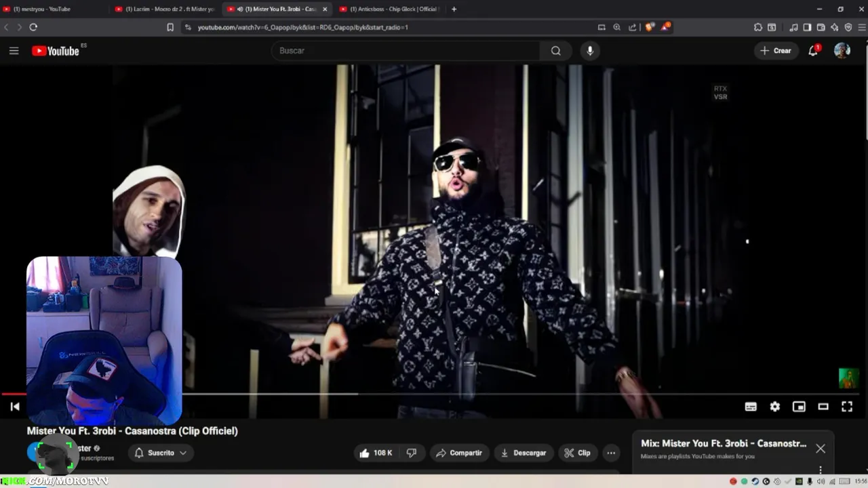
Task: Jump to previous video with skip-back control
Action: 14,407
